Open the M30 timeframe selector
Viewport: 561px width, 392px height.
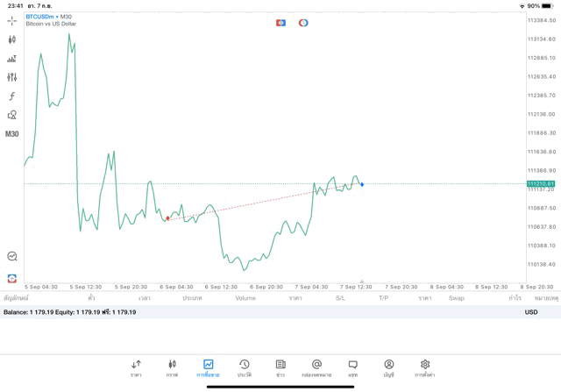tap(12, 134)
